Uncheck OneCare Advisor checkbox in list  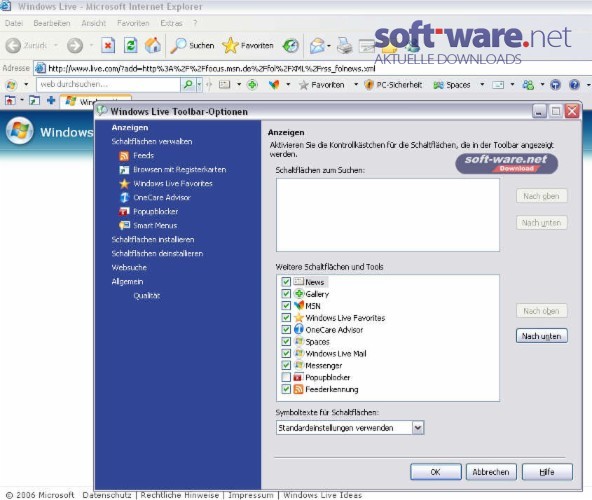click(286, 329)
